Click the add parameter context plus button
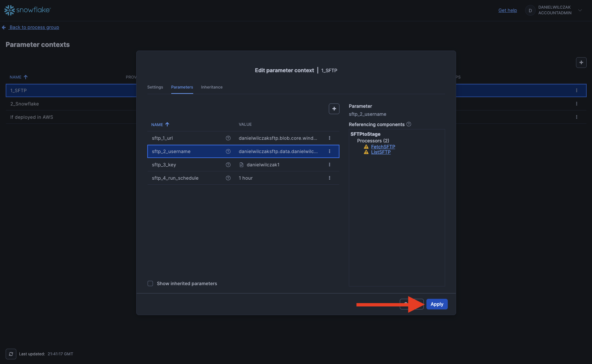592x364 pixels. point(581,63)
